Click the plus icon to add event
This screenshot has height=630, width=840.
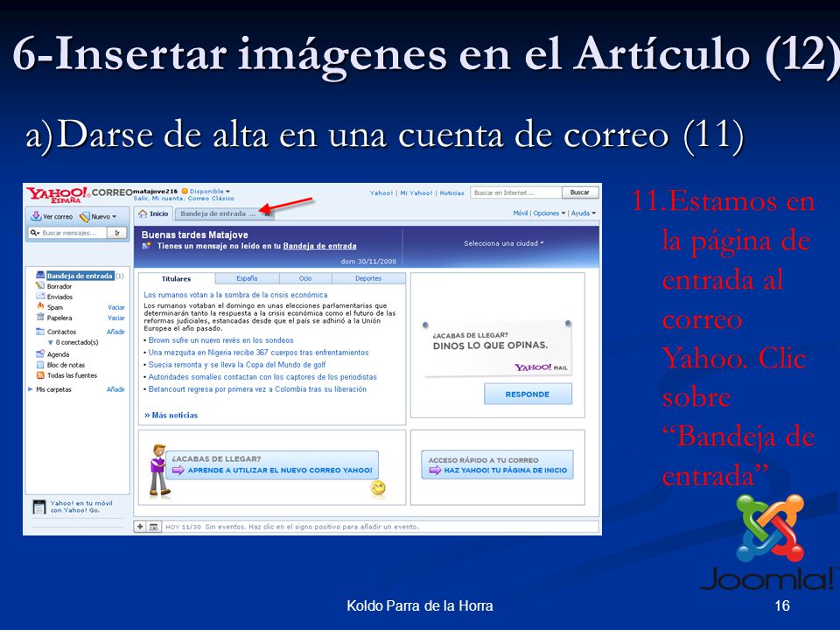[140, 527]
